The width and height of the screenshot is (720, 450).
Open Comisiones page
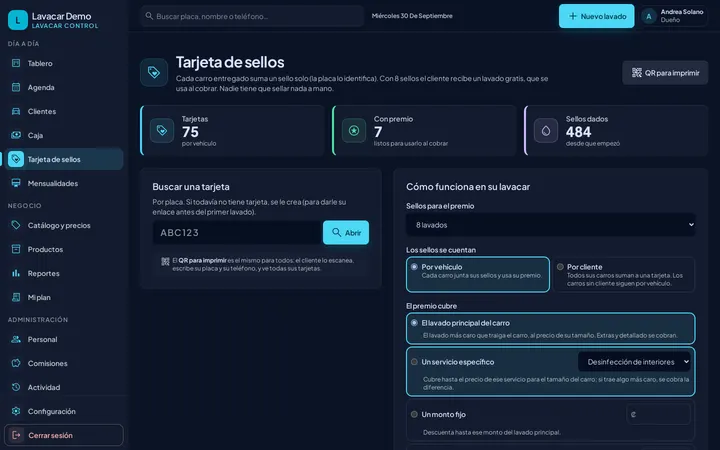tap(64, 363)
